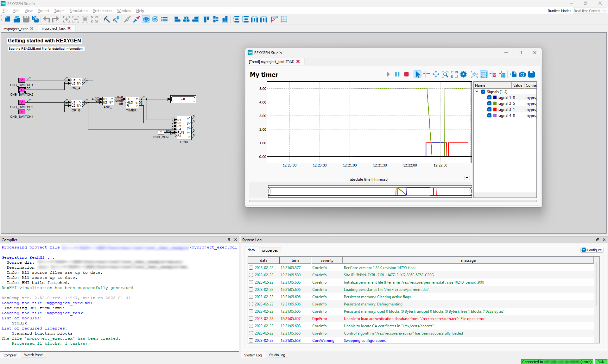This screenshot has height=364, width=608.
Task: Open the Simulation menu
Action: click(x=79, y=11)
